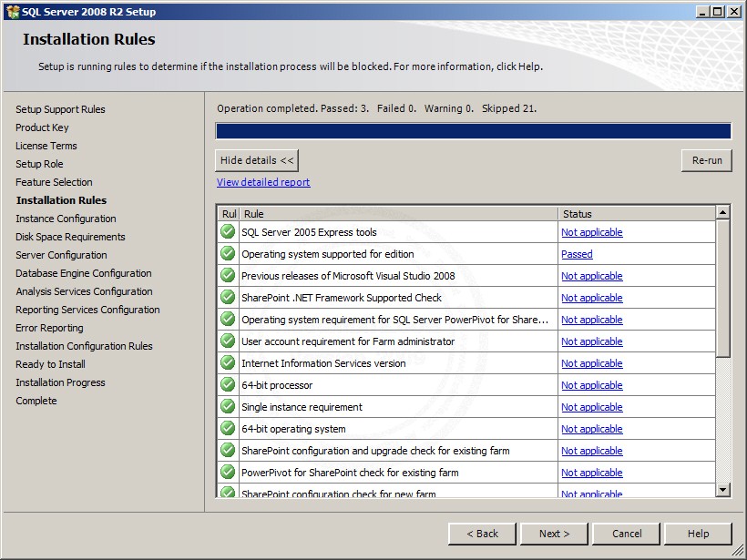Click the Rule column header
Image resolution: width=747 pixels, height=560 pixels.
pos(399,214)
